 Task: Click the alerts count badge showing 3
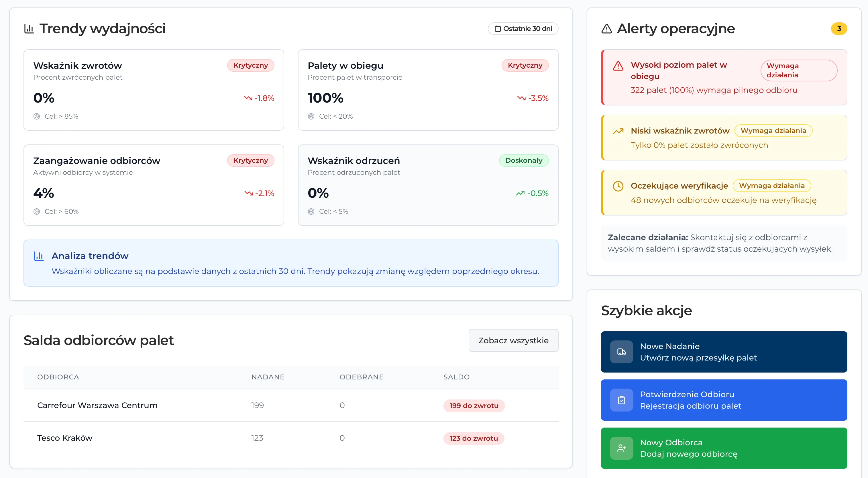(x=839, y=29)
